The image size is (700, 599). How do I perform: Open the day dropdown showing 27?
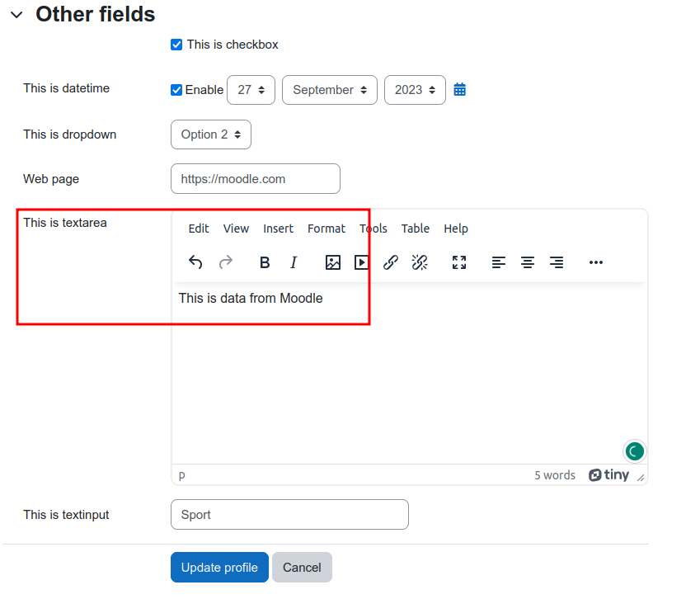[251, 90]
